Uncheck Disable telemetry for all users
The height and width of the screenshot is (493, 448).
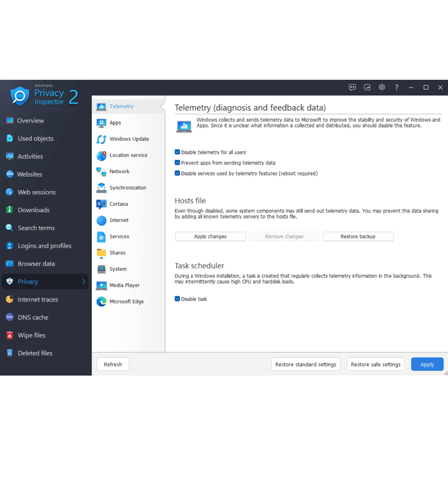pyautogui.click(x=177, y=152)
